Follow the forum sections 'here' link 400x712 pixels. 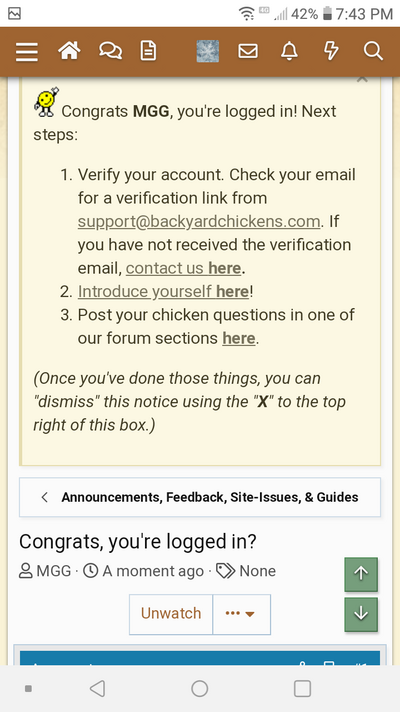238,338
